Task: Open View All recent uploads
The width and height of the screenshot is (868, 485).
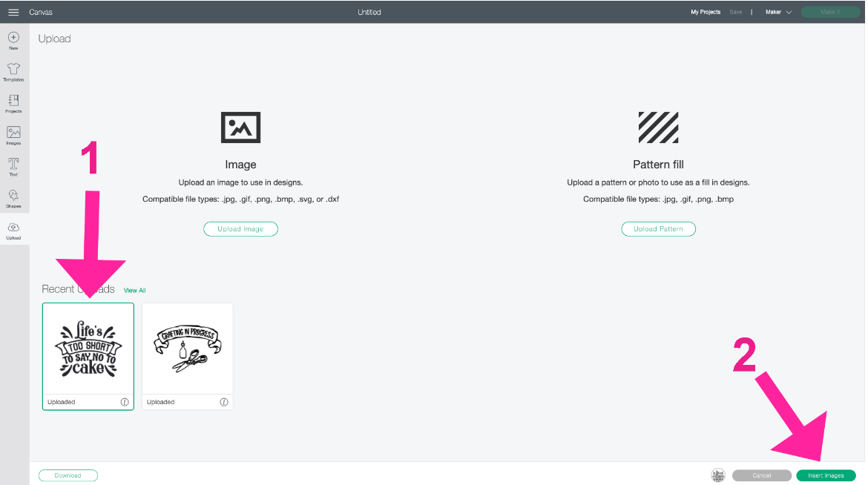Action: 134,290
